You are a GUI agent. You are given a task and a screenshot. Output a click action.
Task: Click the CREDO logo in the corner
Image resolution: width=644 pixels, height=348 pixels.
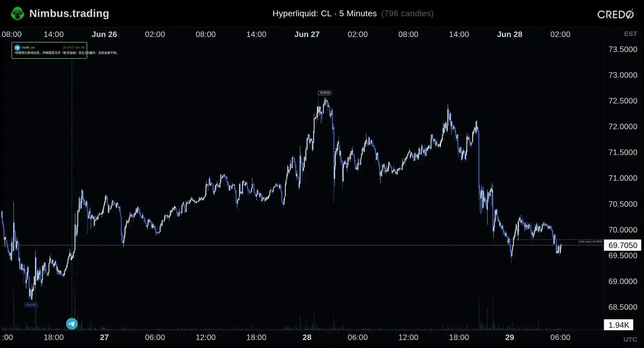pyautogui.click(x=615, y=14)
